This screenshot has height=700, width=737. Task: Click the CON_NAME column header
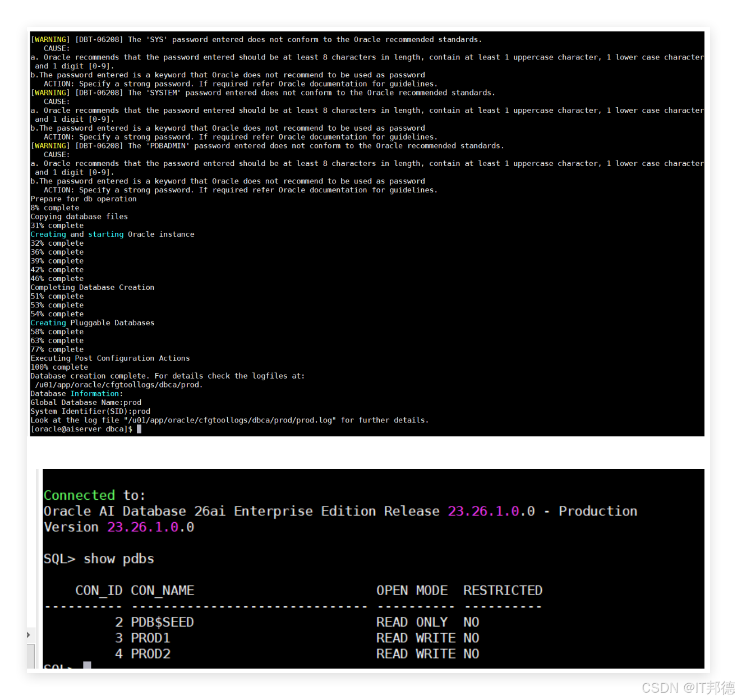[x=163, y=591]
